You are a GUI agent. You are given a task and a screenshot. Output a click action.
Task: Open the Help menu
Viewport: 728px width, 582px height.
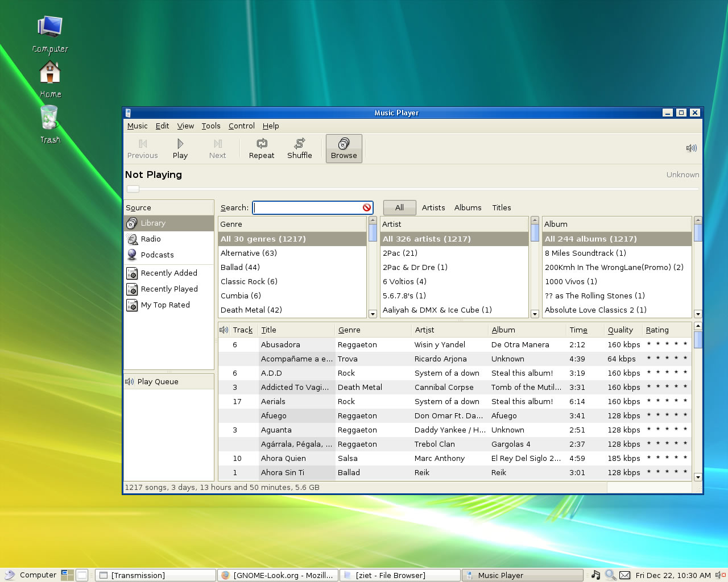271,126
